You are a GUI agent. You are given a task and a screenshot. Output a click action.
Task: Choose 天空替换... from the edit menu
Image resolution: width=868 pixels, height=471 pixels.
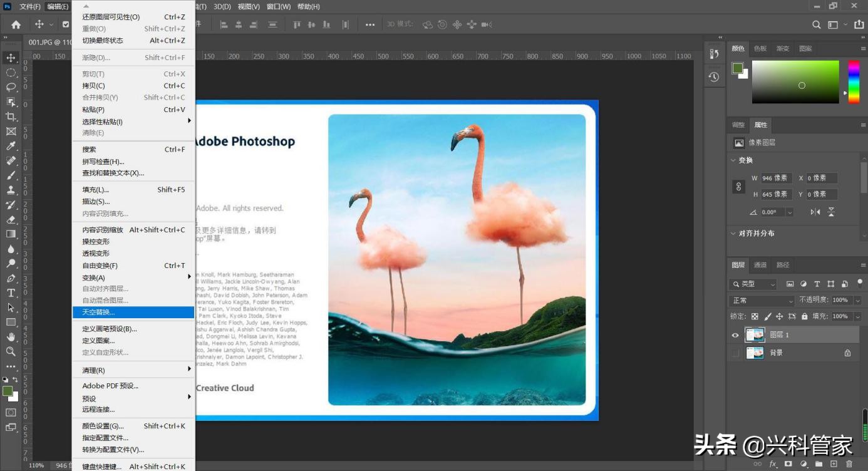pos(98,312)
